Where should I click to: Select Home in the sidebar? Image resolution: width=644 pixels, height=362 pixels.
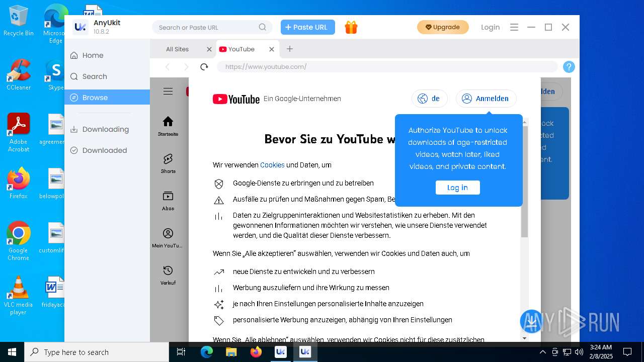[x=107, y=55]
